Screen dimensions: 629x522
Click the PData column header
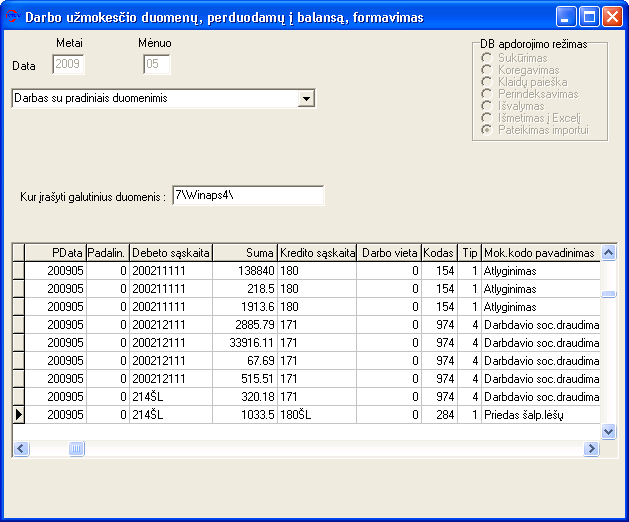(55, 253)
